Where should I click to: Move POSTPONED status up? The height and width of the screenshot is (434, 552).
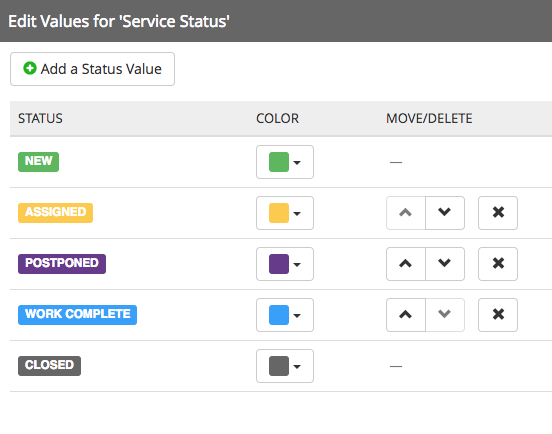click(x=406, y=264)
